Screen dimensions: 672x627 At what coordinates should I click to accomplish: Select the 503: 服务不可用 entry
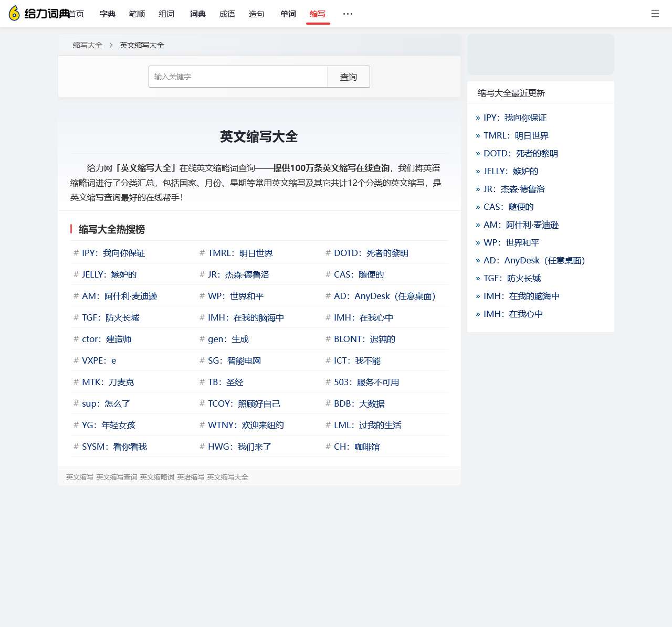(366, 382)
